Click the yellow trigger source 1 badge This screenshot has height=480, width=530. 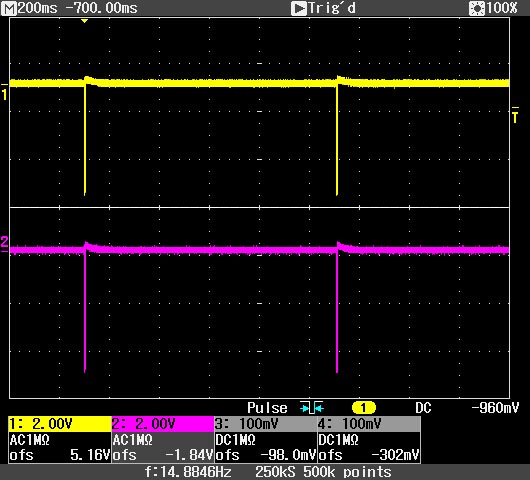click(x=363, y=408)
